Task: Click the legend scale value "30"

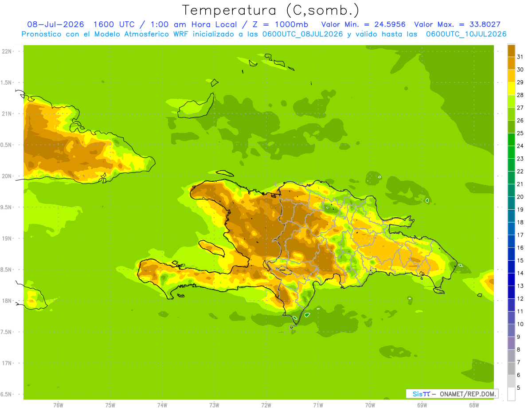Action: [520, 70]
